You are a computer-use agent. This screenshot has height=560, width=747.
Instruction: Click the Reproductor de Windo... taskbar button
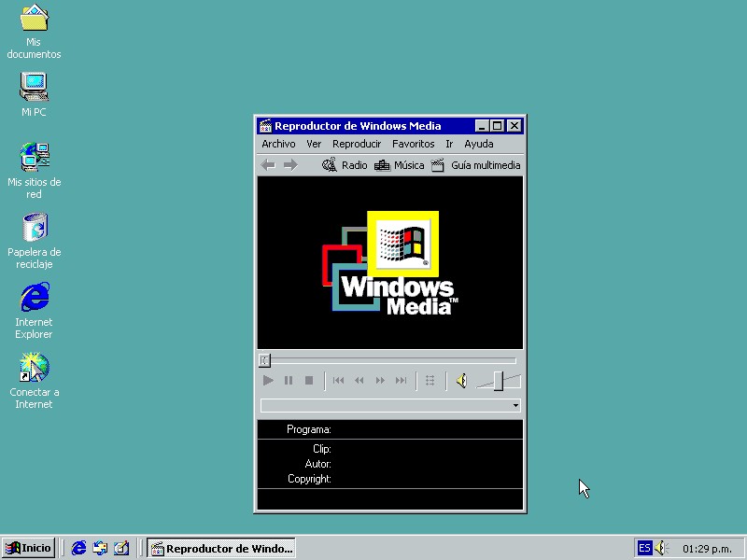tap(221, 548)
